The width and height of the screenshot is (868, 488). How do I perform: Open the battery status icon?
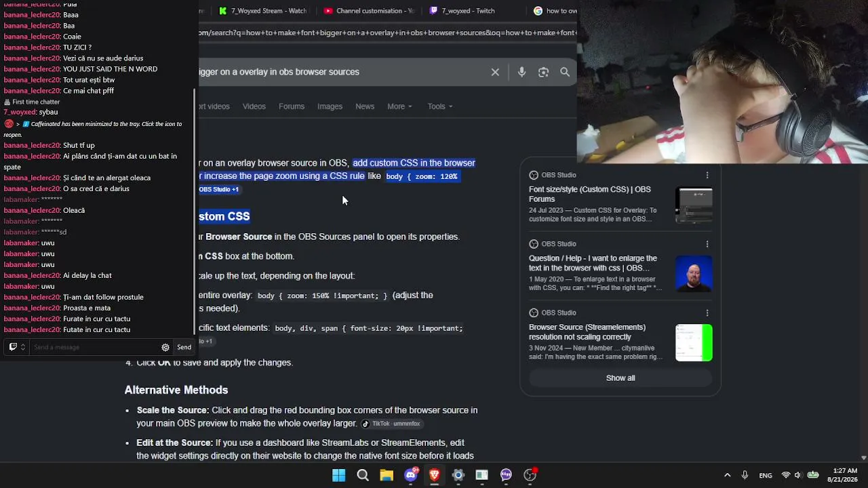[813, 475]
